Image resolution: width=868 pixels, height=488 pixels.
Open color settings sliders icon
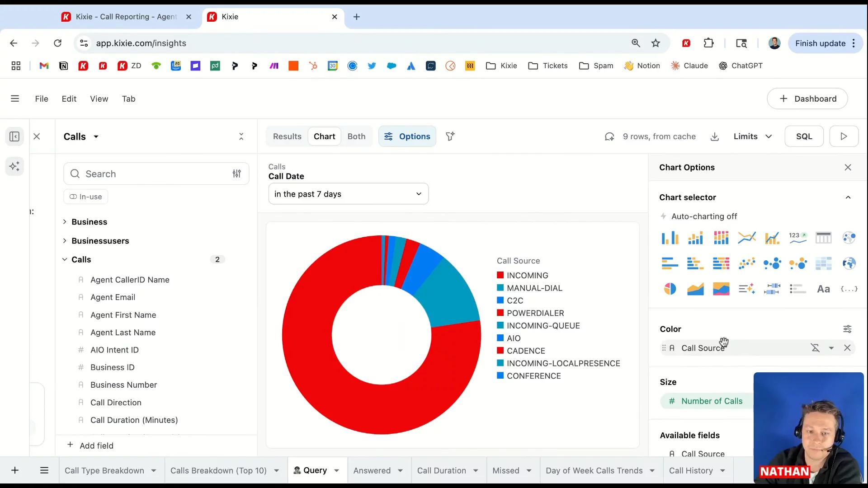847,329
